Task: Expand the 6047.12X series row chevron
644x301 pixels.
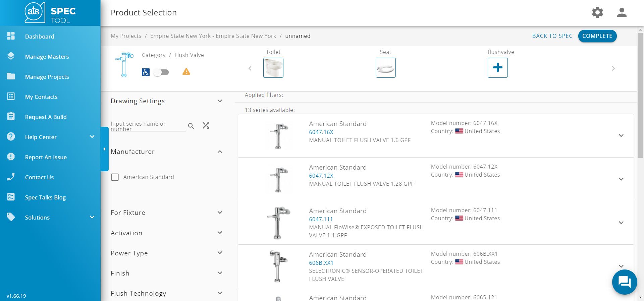Action: 621,179
